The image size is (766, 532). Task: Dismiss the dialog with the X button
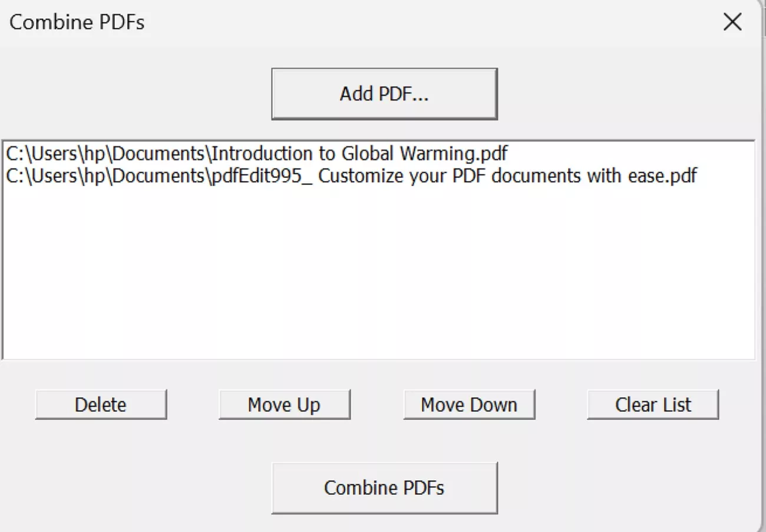(x=732, y=22)
